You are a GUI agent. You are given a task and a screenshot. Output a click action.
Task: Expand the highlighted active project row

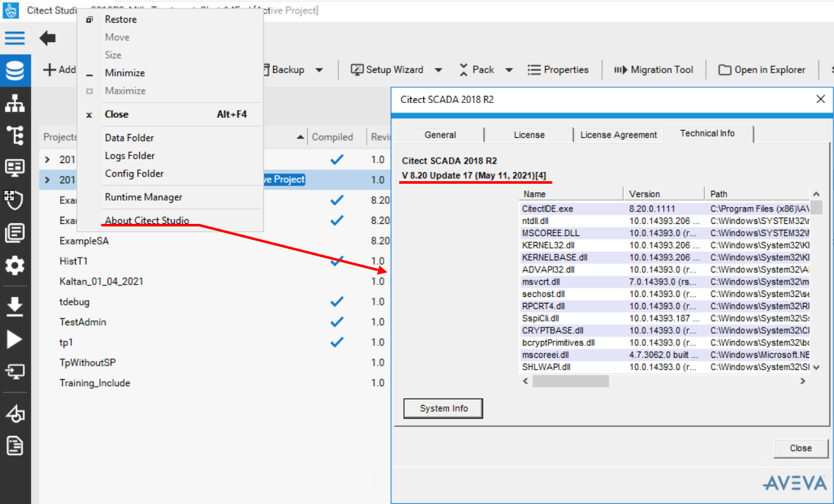pos(47,180)
